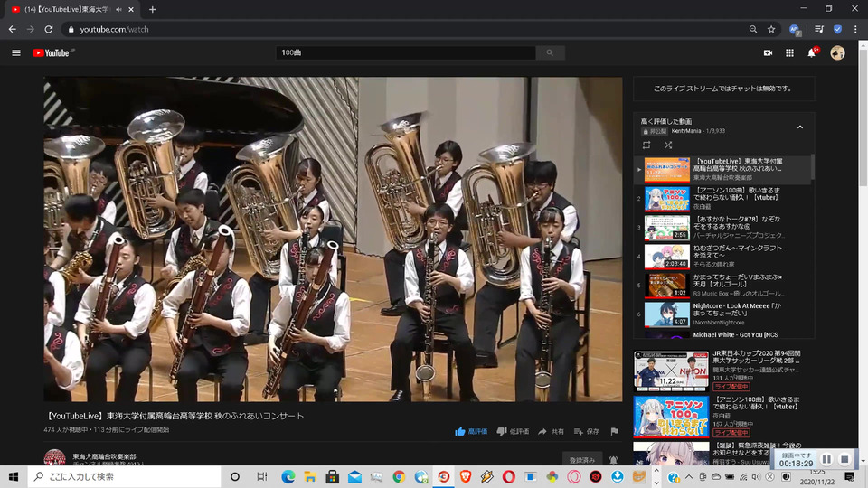Screen dimensions: 868x488
Task: Open the YouTube hamburger guide menu
Action: point(15,52)
